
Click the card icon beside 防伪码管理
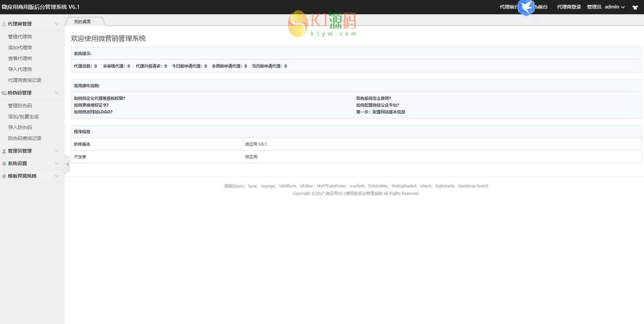4,93
